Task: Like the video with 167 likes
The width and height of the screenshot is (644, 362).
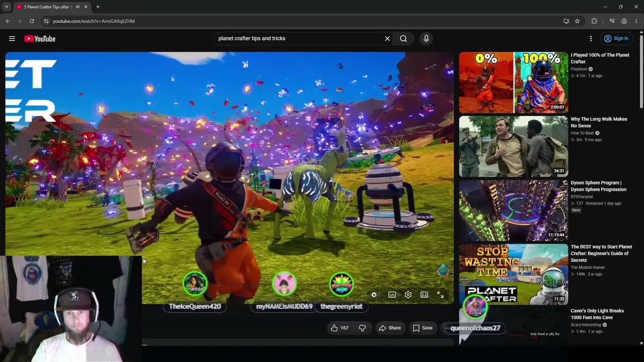Action: pos(340,328)
